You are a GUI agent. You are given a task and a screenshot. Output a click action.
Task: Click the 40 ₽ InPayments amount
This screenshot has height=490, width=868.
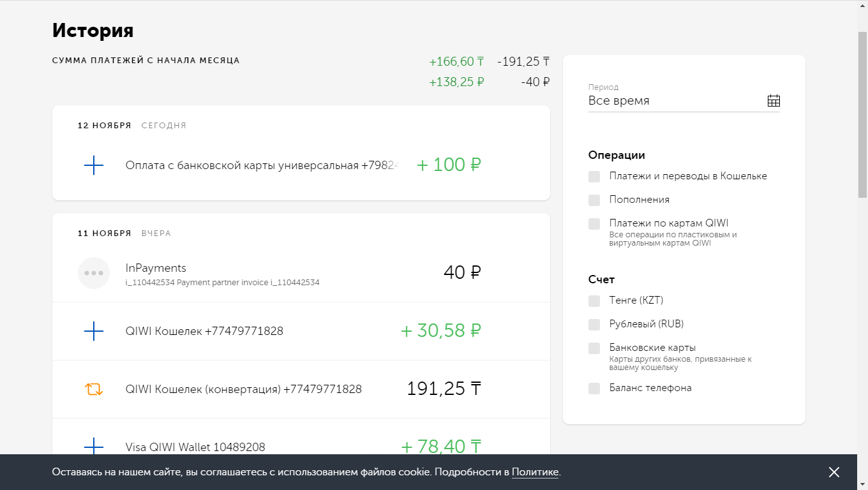pos(462,272)
